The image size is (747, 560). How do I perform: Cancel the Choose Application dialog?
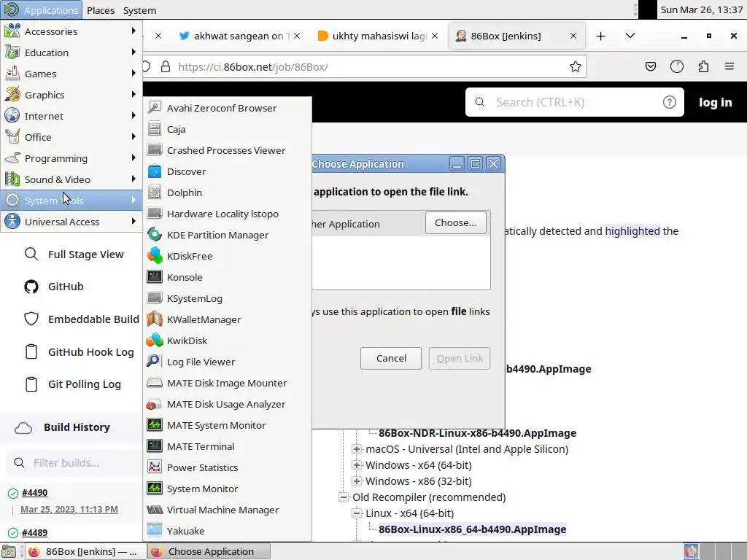point(391,358)
